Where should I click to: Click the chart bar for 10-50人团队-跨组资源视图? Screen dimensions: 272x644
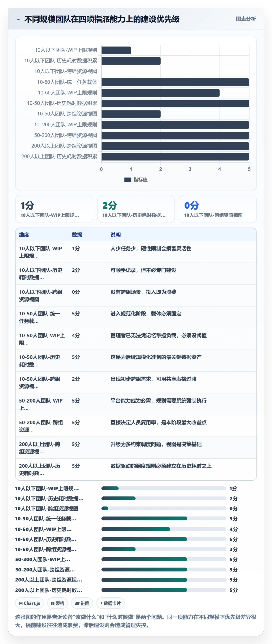point(131,114)
